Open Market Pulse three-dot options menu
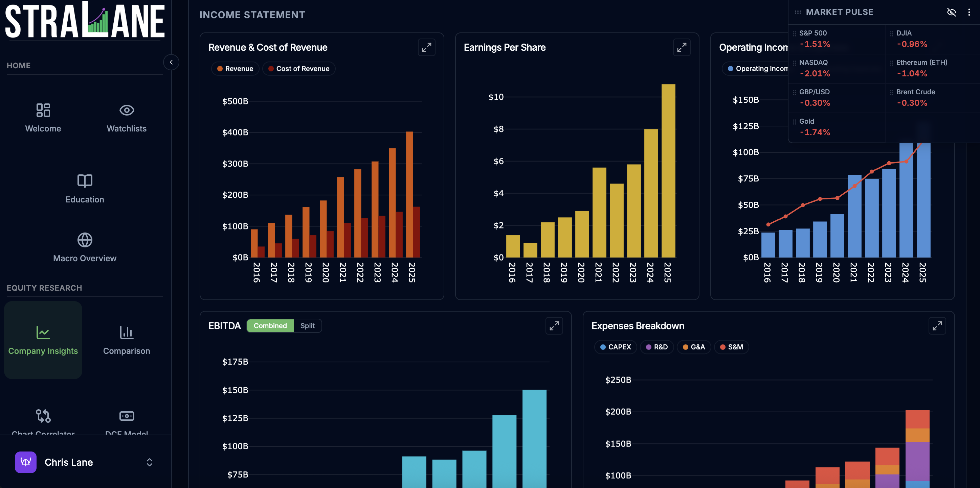Screen dimensions: 980x488 pyautogui.click(x=969, y=12)
